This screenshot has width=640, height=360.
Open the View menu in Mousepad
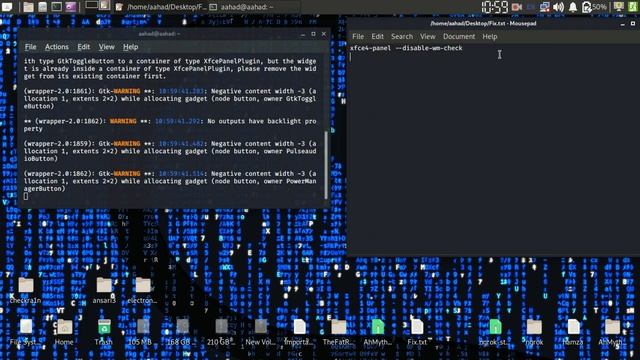(x=428, y=37)
